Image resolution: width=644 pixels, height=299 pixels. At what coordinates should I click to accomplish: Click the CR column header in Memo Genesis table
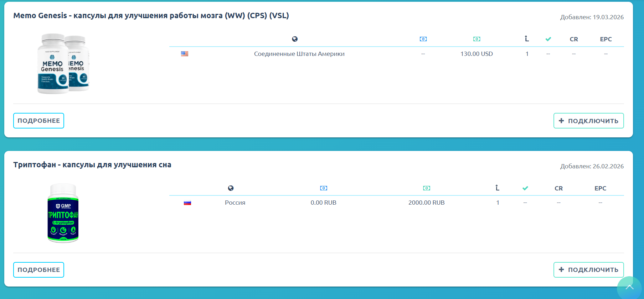[x=574, y=39]
